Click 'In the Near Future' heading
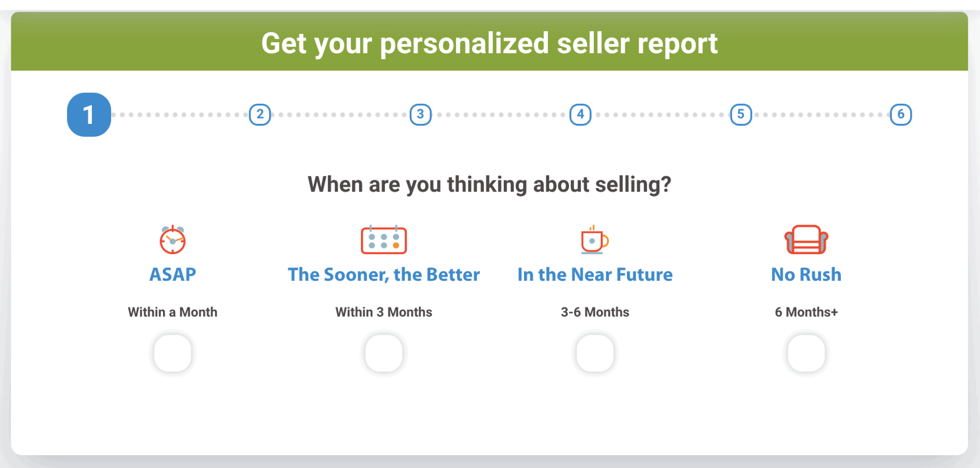 click(x=595, y=274)
